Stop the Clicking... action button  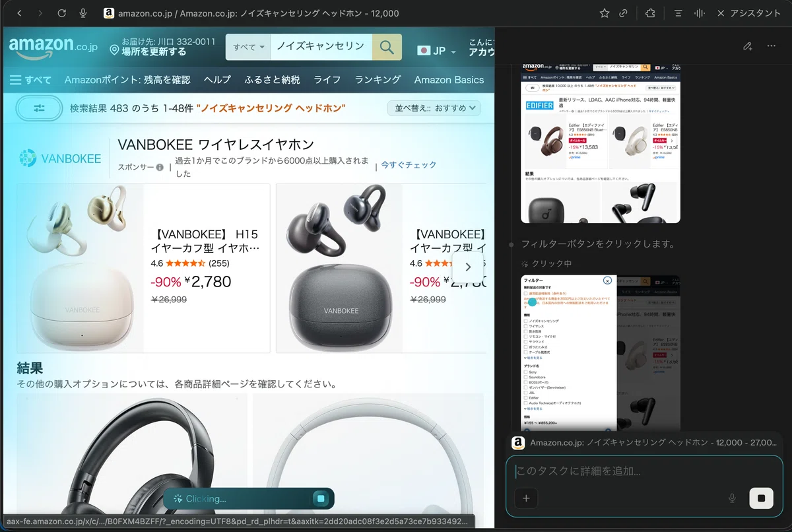321,498
